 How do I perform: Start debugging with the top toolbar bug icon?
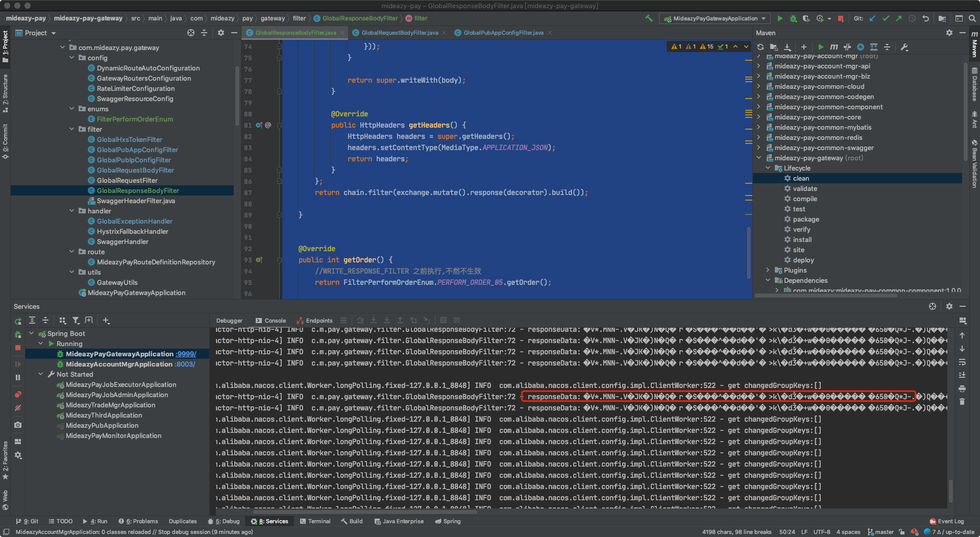tap(793, 18)
